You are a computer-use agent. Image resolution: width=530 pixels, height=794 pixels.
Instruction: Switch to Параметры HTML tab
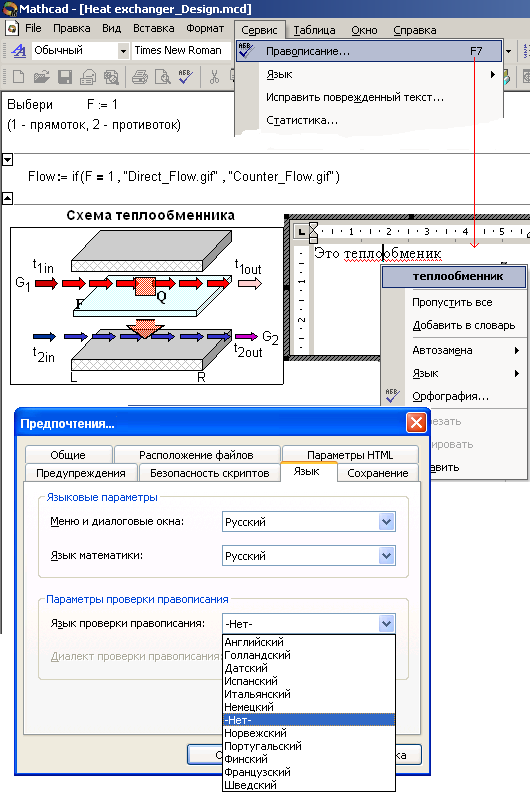[350, 455]
